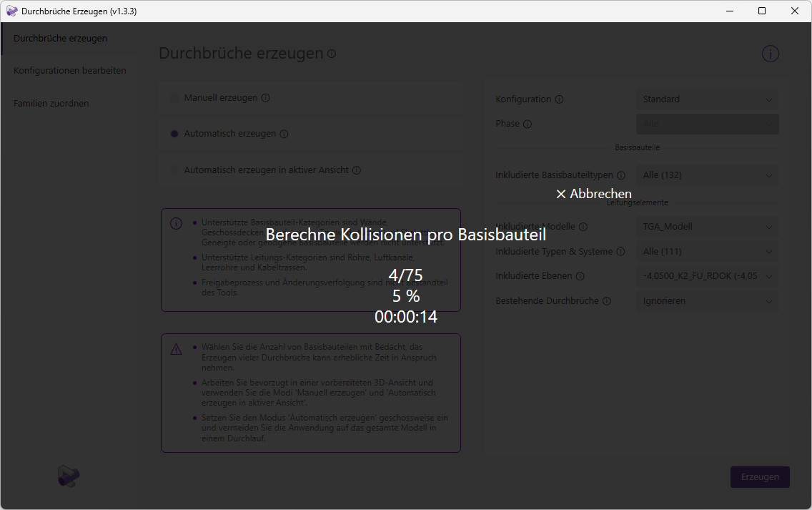Switch to 'Konfigurationen bearbeiten' in the sidebar
Image resolution: width=812 pixels, height=510 pixels.
tap(70, 70)
